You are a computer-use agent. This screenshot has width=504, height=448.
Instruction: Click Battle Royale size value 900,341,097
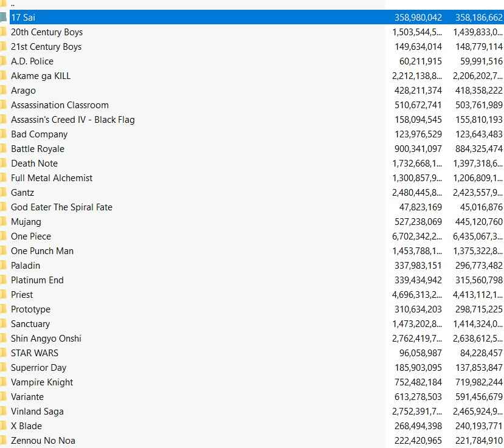coord(418,149)
